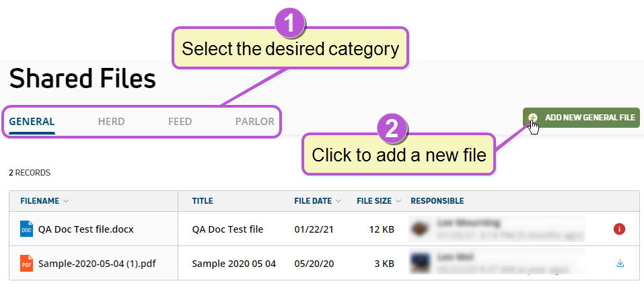
Task: Switch to the FEED tab
Action: click(x=180, y=122)
